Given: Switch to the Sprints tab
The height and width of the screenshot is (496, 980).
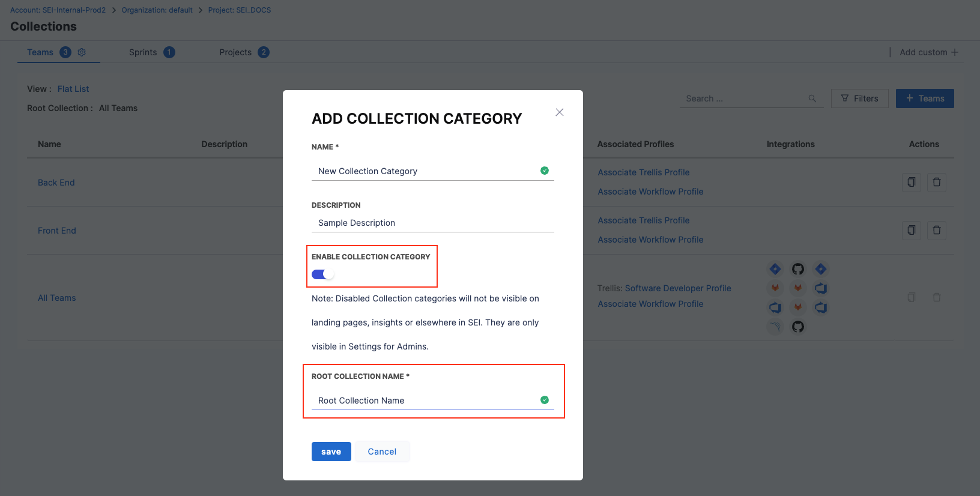Looking at the screenshot, I should pyautogui.click(x=143, y=52).
